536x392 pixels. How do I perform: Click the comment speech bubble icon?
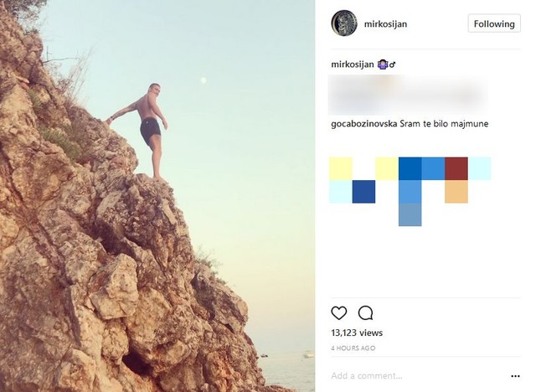(x=365, y=313)
